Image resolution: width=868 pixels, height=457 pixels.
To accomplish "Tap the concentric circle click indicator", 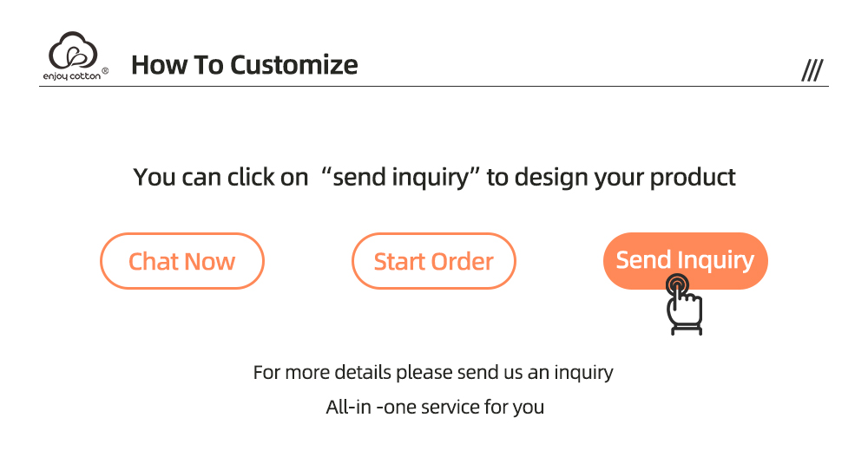I will (x=678, y=284).
